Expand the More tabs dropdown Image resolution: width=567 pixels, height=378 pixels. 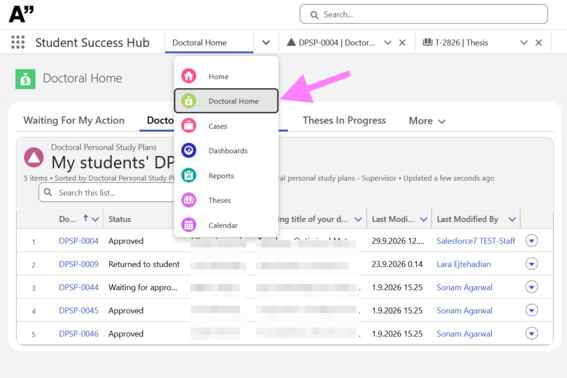click(427, 121)
